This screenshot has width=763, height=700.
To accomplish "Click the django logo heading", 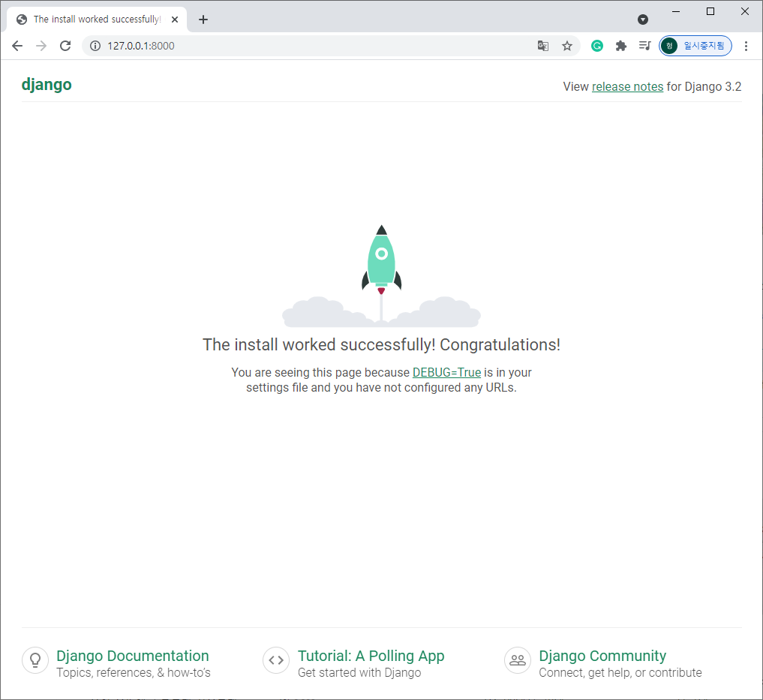I will [47, 85].
